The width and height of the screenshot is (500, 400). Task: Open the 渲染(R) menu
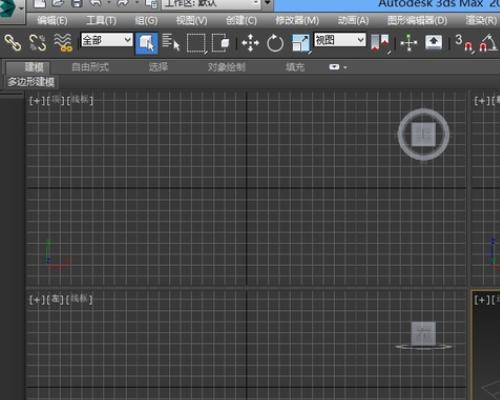point(481,21)
